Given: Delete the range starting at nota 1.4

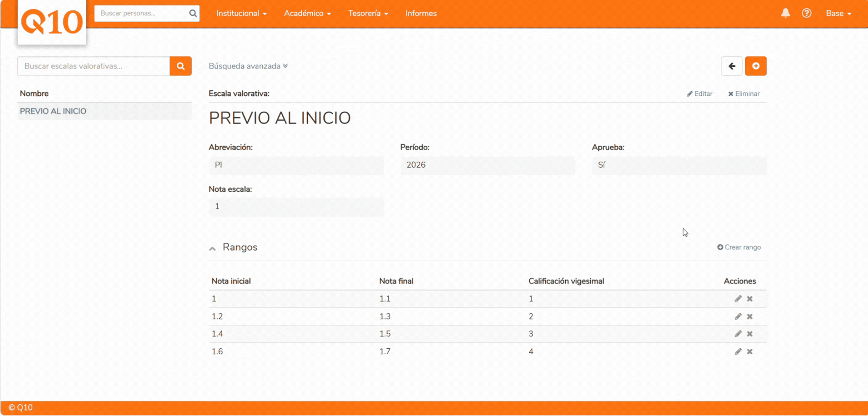Looking at the screenshot, I should (750, 334).
